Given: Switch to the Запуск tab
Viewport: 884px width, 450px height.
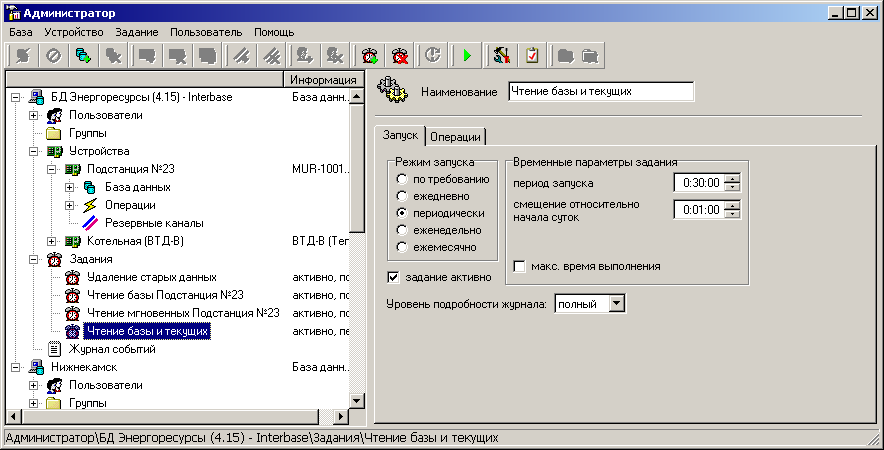Looking at the screenshot, I should point(400,135).
